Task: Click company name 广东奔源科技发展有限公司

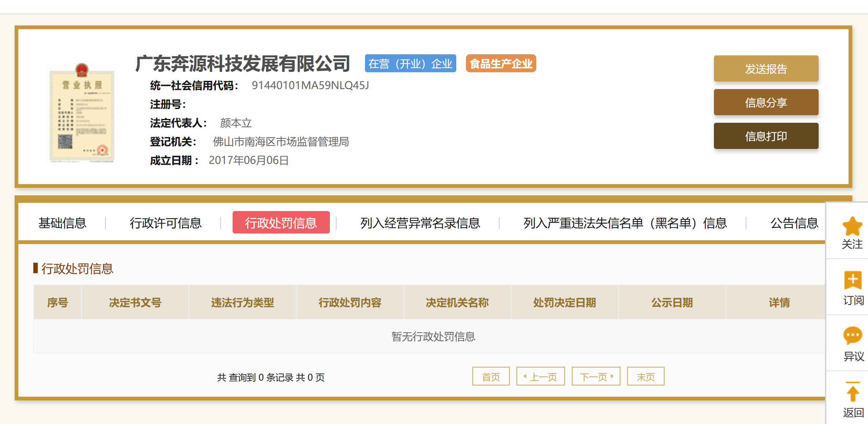Action: coord(243,64)
